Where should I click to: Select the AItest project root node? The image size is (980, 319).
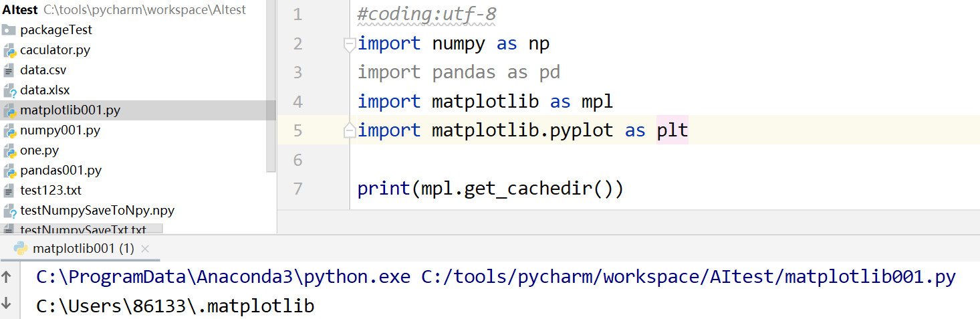[x=20, y=10]
